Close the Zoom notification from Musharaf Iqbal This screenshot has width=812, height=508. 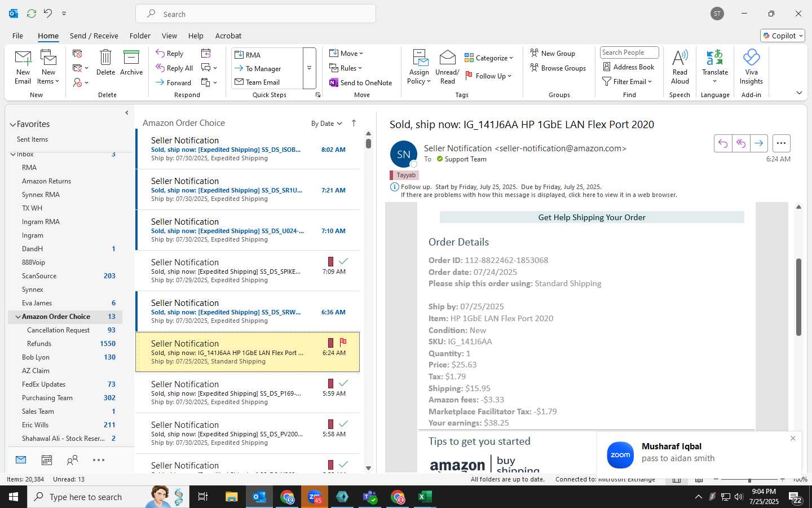793,439
